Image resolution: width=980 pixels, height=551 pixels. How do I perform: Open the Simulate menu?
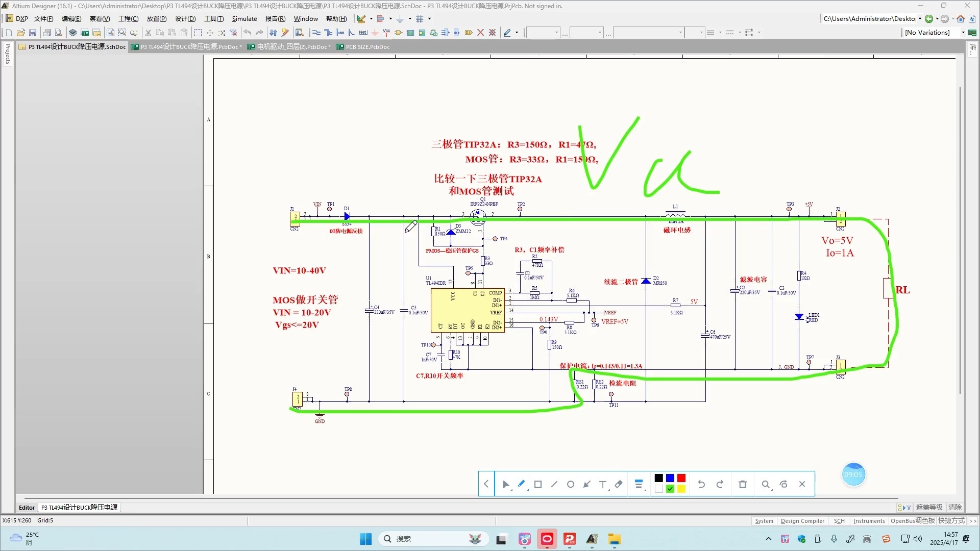pos(244,19)
